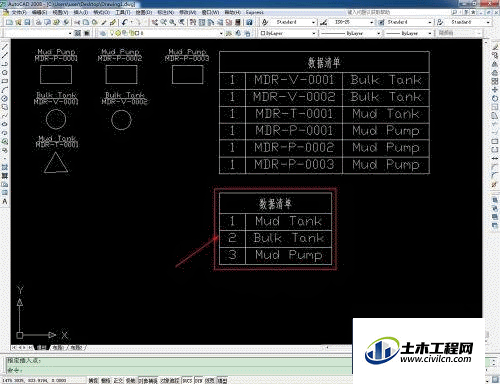The height and width of the screenshot is (384, 500).
Task: Switch to the 布局2 layout tab
Action: pos(77,347)
